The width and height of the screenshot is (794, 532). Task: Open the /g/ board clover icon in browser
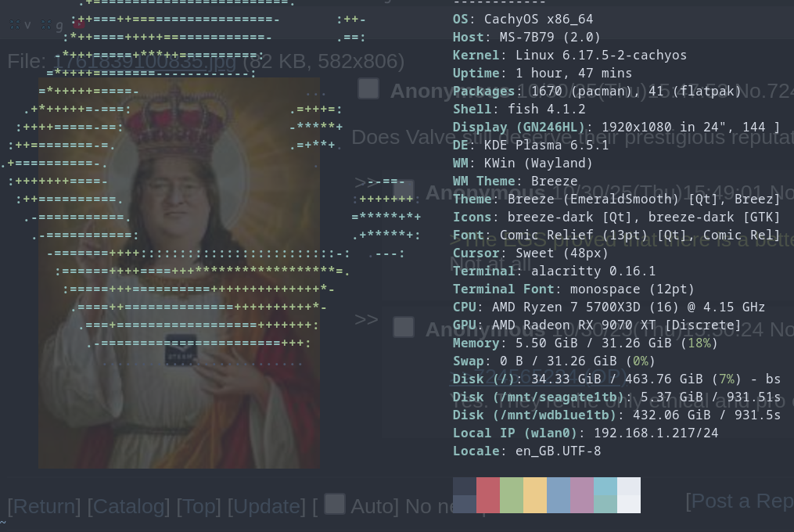46,24
